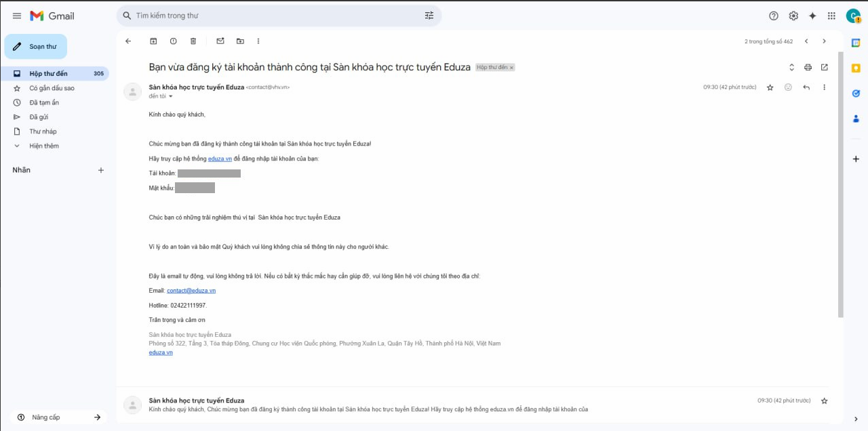
Task: Click 'Nâng cấp' upgrade button
Action: pos(57,417)
